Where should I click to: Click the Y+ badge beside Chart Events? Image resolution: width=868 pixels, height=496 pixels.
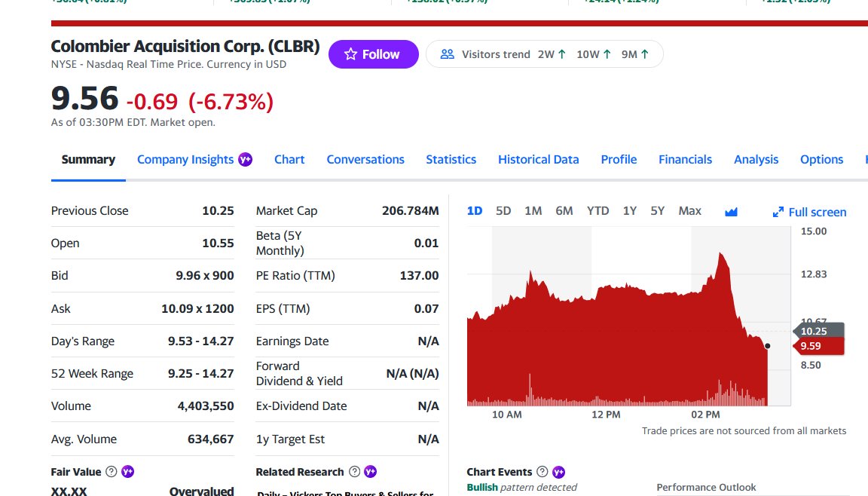pyautogui.click(x=558, y=472)
